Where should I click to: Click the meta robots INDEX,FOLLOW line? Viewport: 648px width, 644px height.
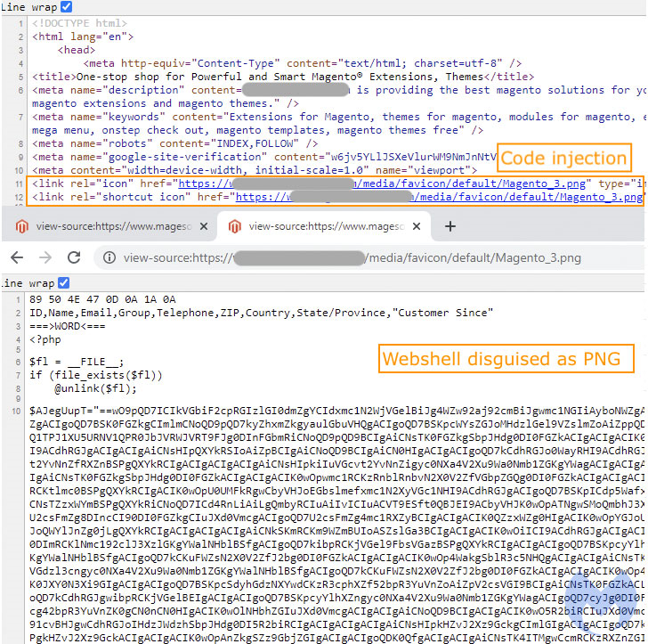click(x=174, y=143)
